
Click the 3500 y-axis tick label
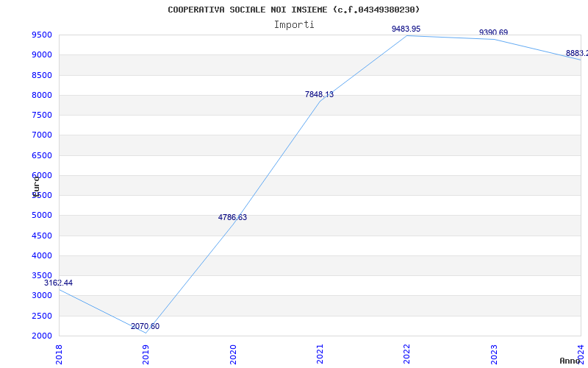pyautogui.click(x=42, y=275)
